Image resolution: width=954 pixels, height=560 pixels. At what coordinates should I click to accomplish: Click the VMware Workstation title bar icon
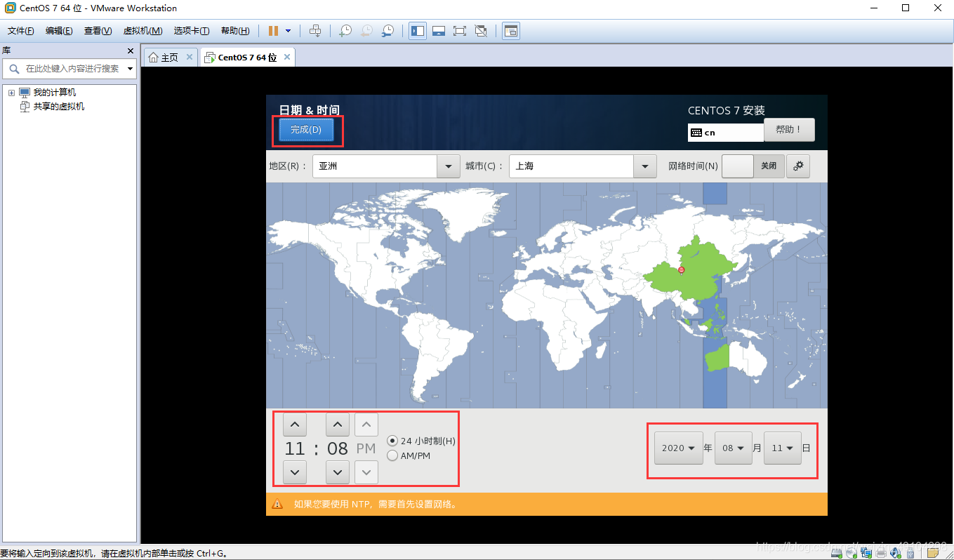coord(10,8)
